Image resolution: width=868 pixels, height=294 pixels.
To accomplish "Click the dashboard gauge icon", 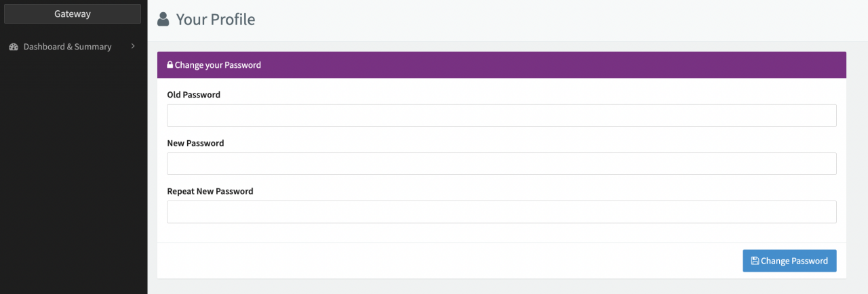I will point(14,47).
